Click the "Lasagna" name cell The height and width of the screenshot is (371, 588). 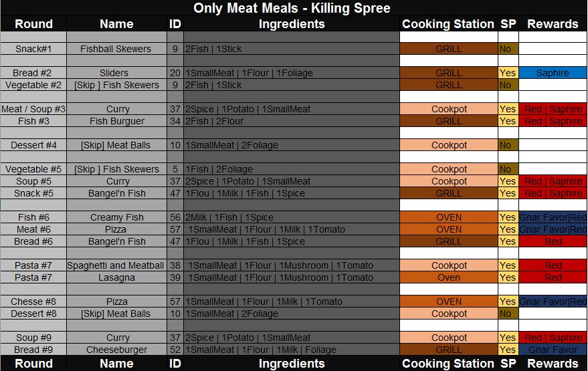click(x=116, y=277)
